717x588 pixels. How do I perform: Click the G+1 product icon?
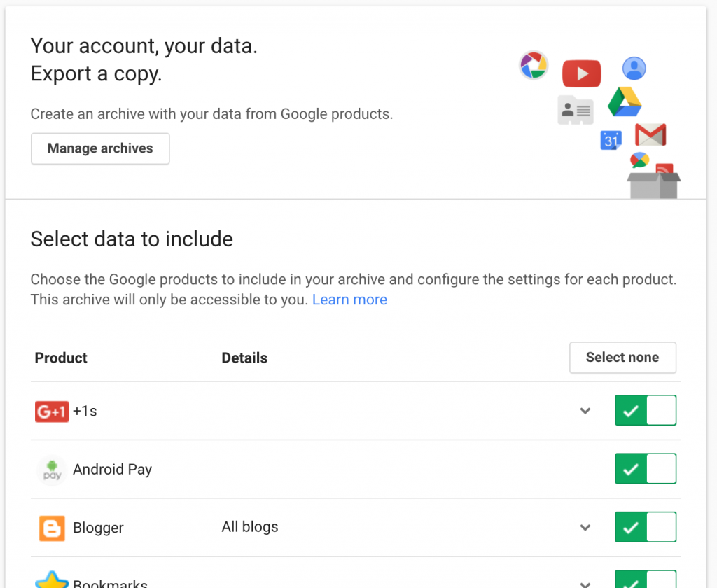(x=52, y=412)
